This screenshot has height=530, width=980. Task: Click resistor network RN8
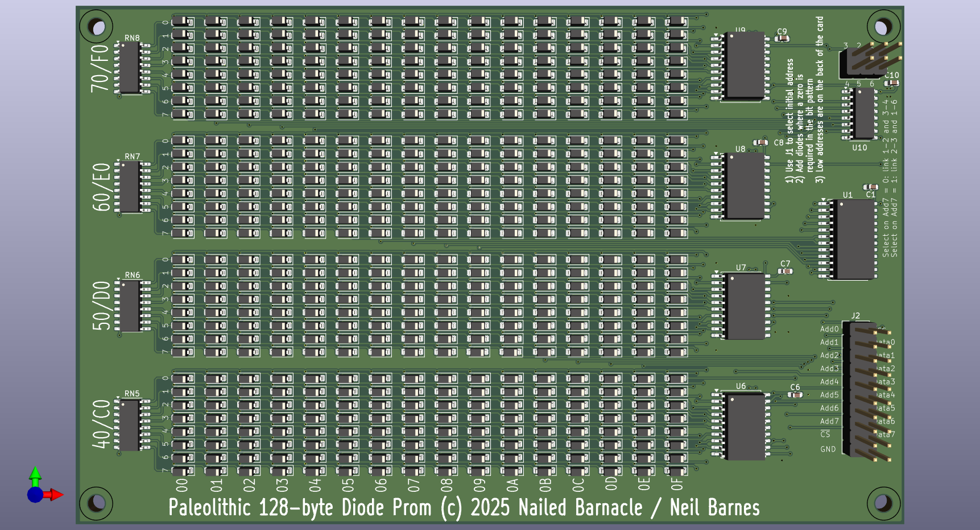(x=130, y=68)
